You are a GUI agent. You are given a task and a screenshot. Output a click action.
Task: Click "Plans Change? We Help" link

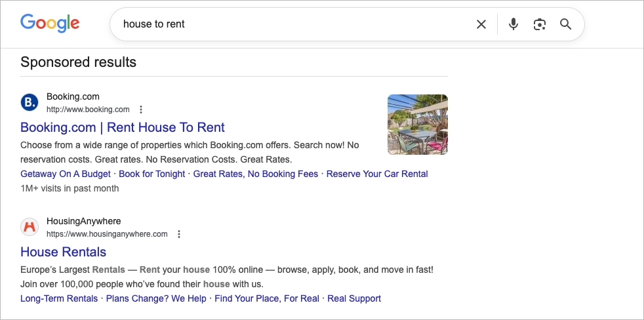coord(156,298)
